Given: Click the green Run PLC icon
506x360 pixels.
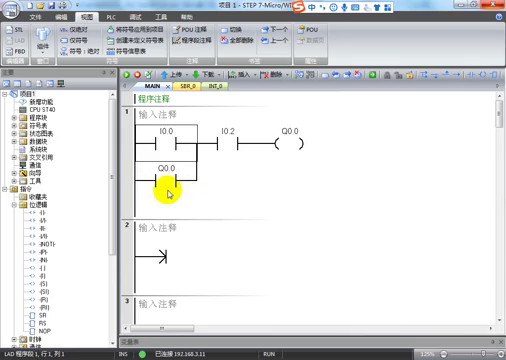Looking at the screenshot, I should [x=126, y=75].
